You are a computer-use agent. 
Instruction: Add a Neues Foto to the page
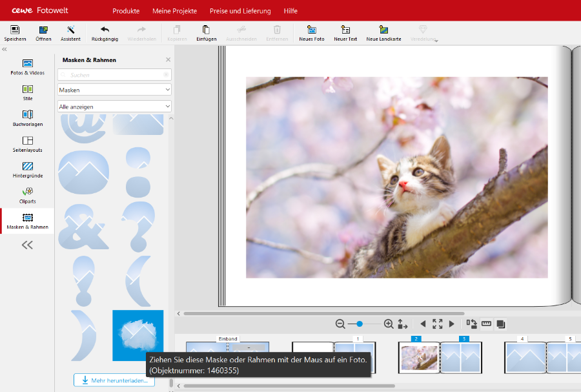[x=312, y=30]
